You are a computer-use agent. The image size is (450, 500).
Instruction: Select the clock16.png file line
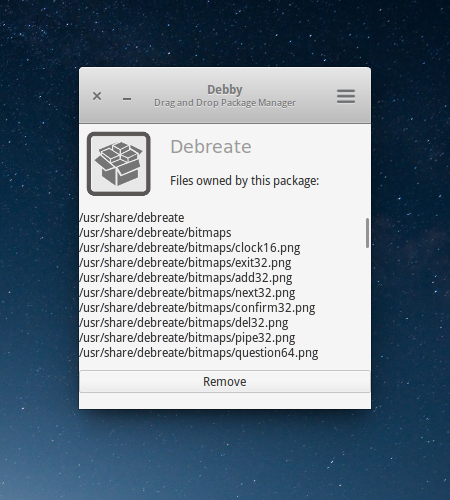tap(190, 248)
